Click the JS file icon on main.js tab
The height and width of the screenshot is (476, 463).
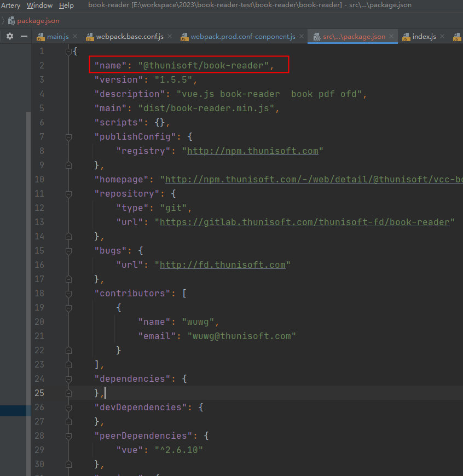(40, 37)
